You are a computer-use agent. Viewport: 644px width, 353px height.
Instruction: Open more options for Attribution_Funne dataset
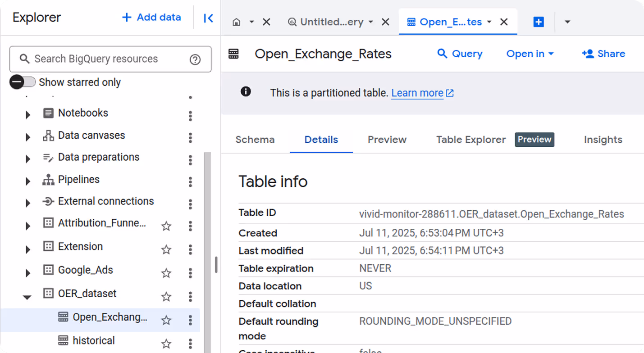(x=190, y=226)
